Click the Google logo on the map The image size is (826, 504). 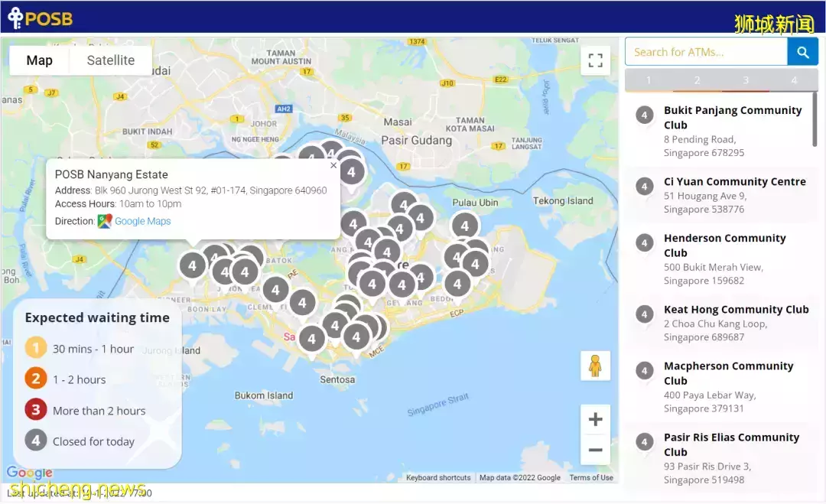(30, 472)
